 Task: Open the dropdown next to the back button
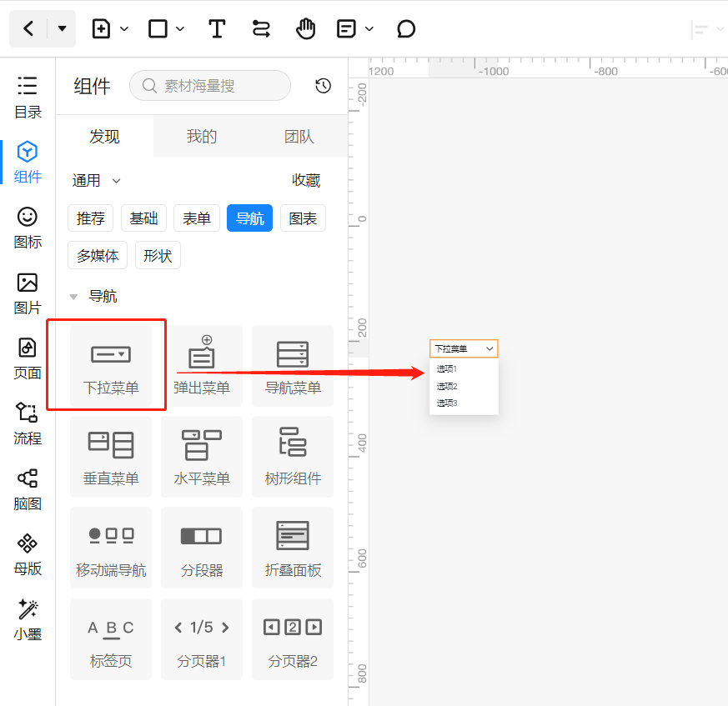pyautogui.click(x=62, y=29)
